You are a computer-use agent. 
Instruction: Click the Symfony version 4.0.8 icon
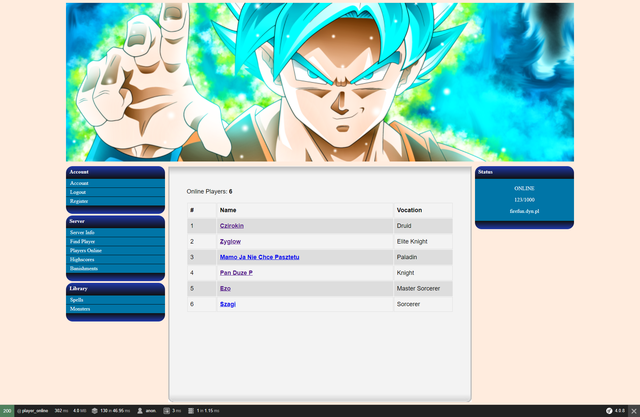[615, 411]
